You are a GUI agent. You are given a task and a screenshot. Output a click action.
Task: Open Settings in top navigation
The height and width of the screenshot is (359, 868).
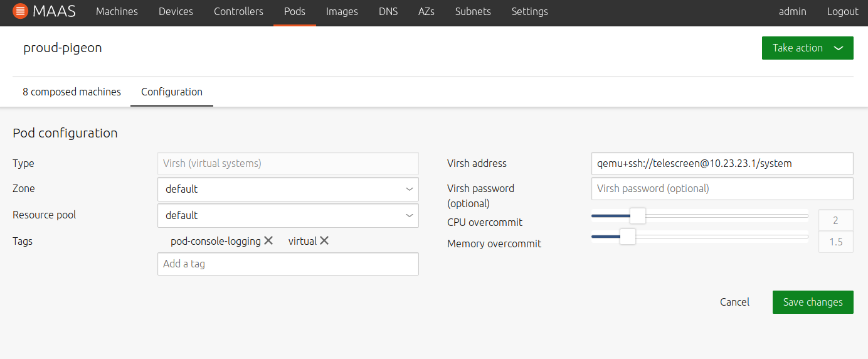[x=529, y=11]
